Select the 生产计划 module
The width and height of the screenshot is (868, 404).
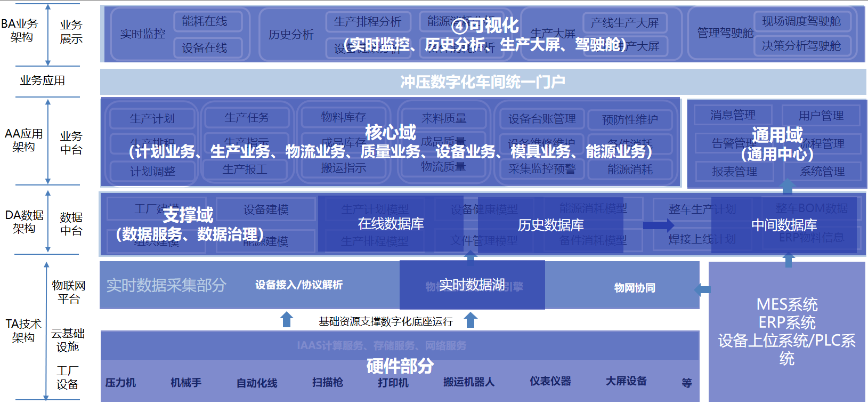(x=152, y=118)
